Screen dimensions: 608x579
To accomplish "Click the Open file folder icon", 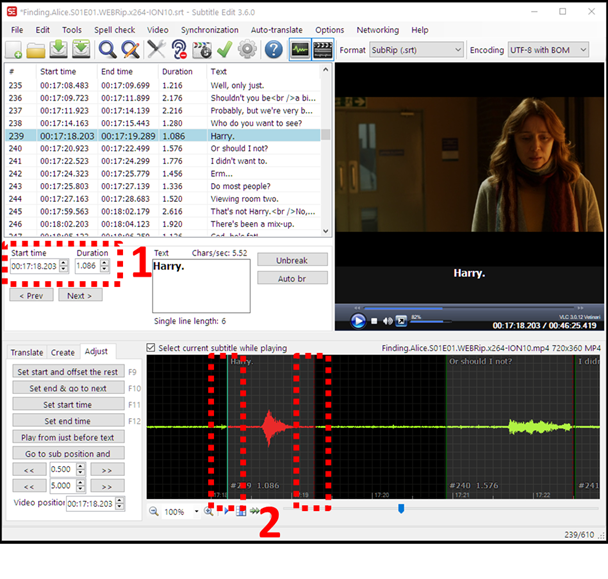I will point(37,50).
